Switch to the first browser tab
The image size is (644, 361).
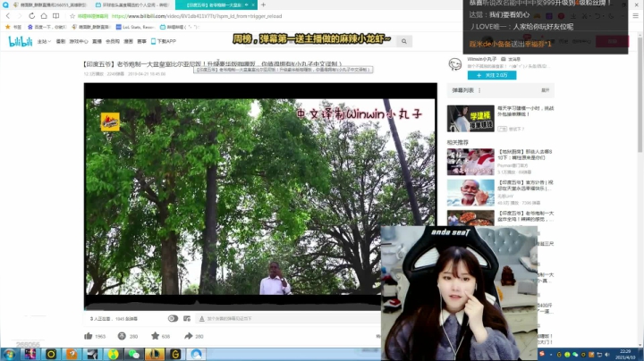point(48,5)
